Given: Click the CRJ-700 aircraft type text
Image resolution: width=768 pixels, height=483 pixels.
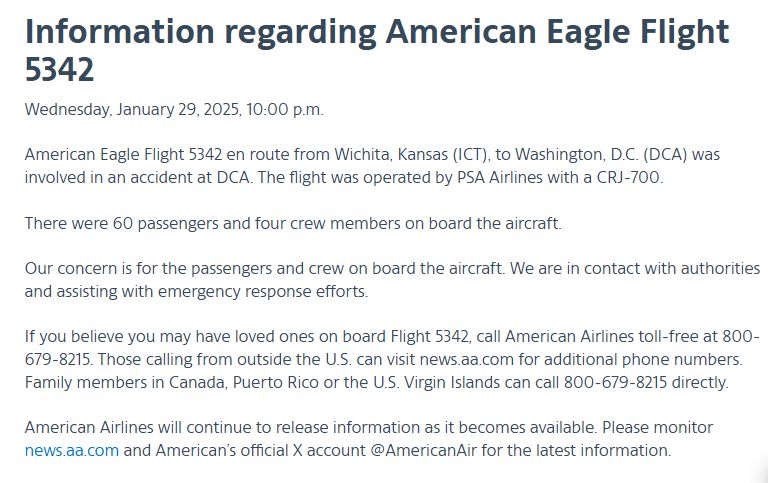Looking at the screenshot, I should [629, 178].
